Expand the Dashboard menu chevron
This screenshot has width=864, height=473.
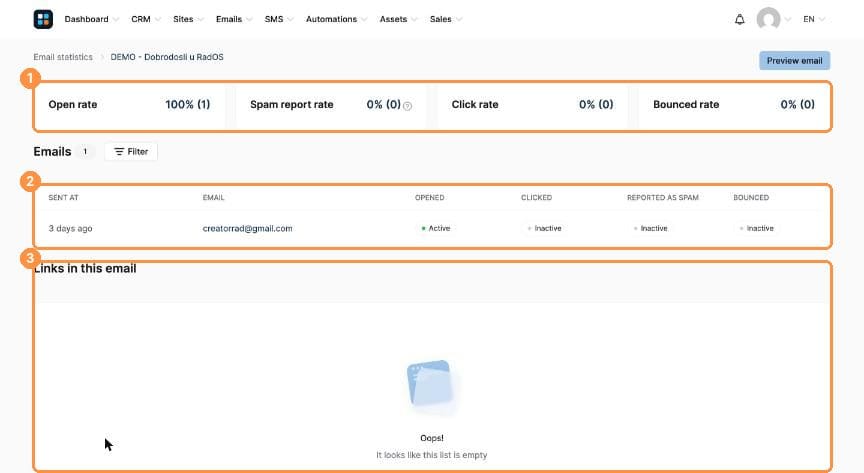tap(116, 19)
